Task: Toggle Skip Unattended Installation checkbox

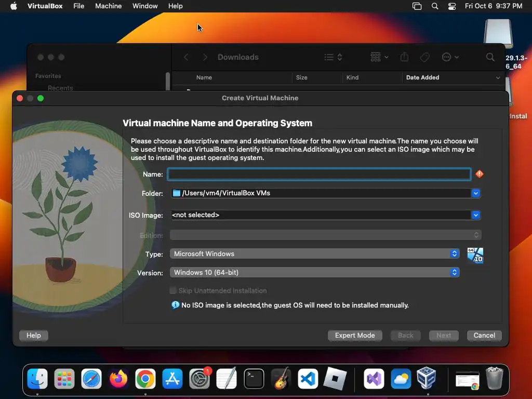Action: (x=173, y=290)
